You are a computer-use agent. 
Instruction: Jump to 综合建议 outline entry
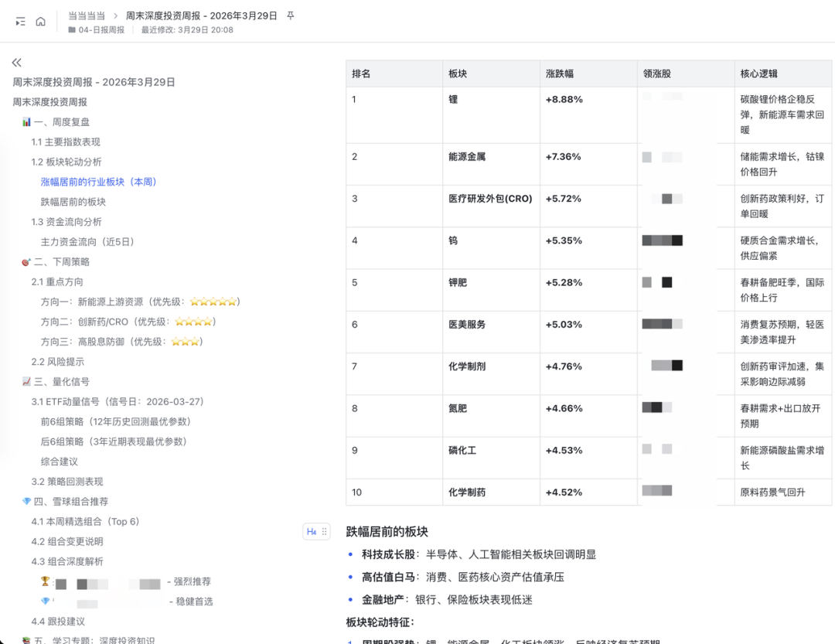[x=59, y=462]
